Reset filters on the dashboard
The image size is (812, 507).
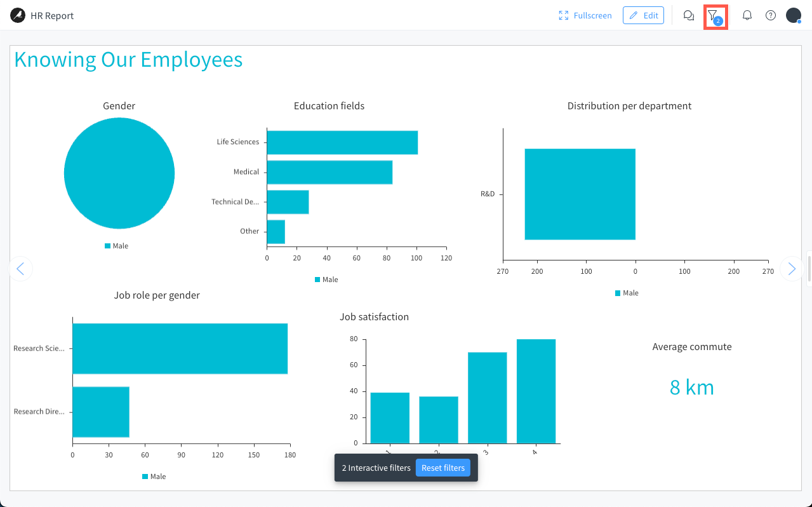(443, 468)
